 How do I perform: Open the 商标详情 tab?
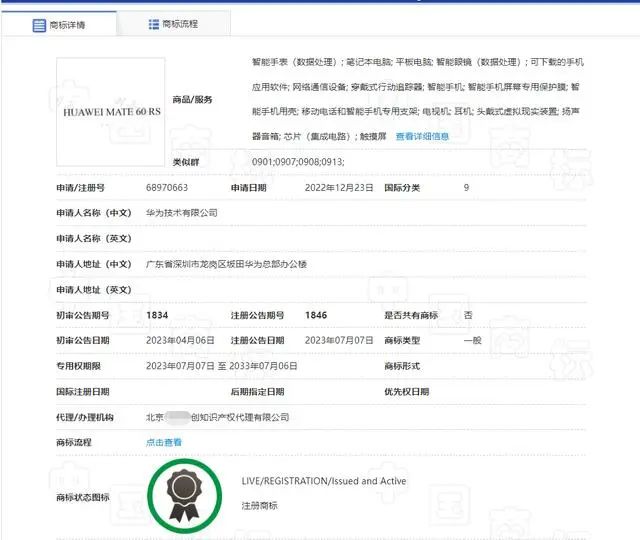[59, 24]
